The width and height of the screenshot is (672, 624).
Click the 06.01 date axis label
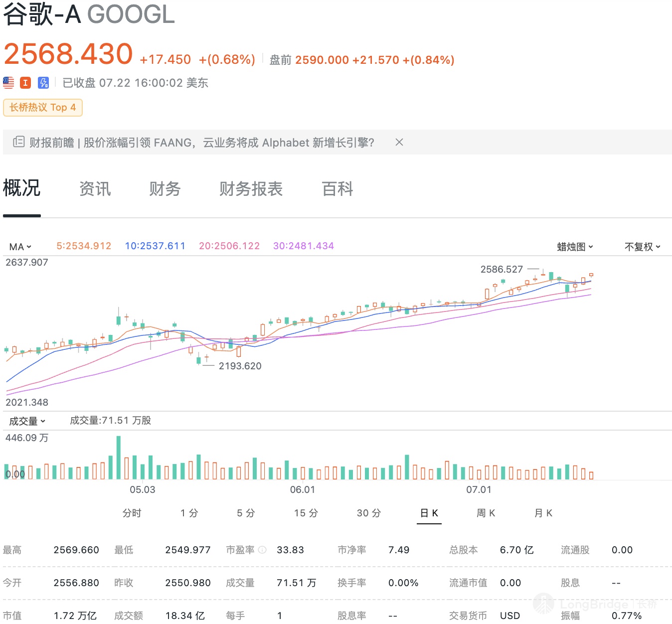pos(303,489)
